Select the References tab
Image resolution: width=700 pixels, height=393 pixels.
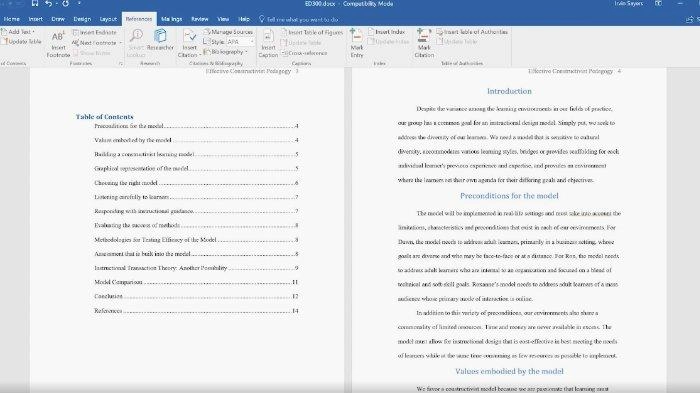(139, 19)
